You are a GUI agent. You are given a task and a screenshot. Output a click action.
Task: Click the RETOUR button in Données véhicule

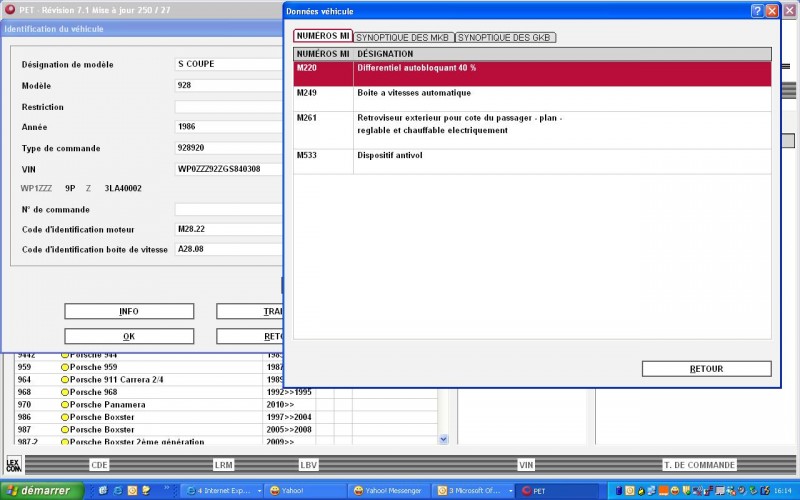(x=706, y=369)
